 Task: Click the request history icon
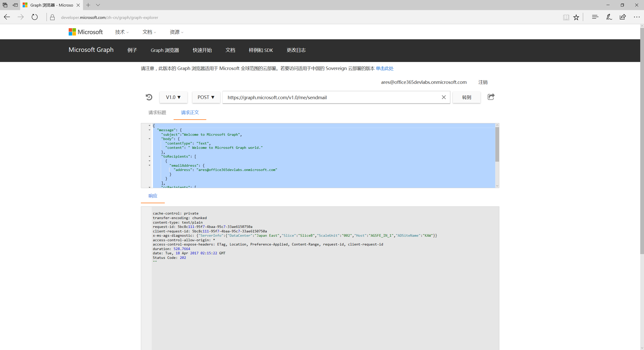149,97
